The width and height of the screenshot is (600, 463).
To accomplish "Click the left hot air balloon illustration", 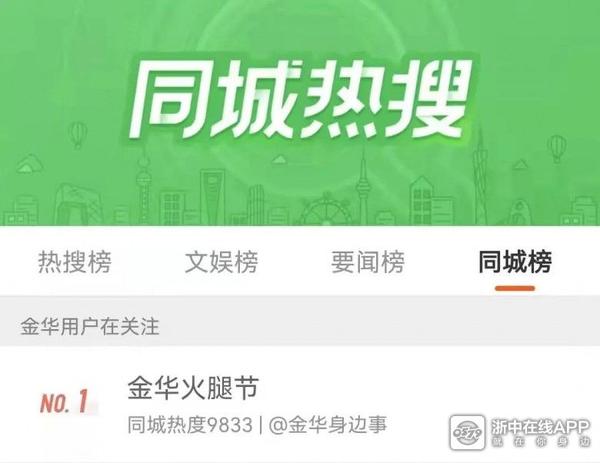I will click(78, 135).
